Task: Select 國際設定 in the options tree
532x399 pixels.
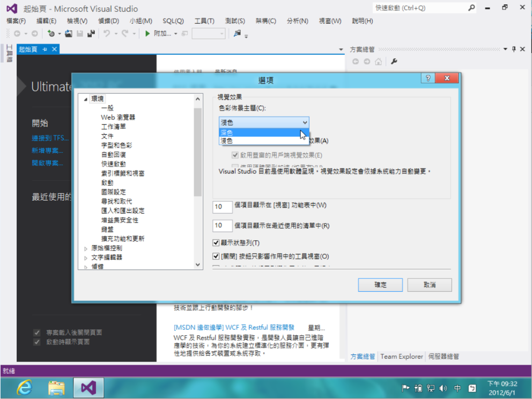Action: (x=113, y=192)
